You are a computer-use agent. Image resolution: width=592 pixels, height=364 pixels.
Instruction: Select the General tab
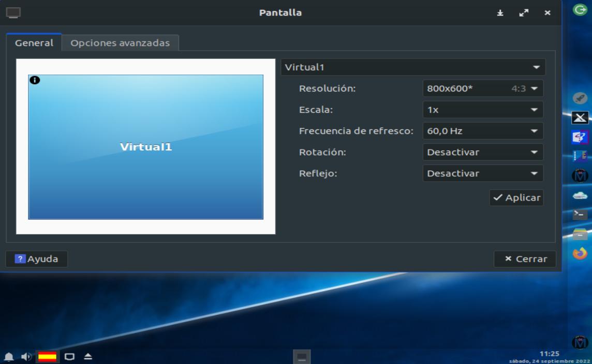pyautogui.click(x=34, y=43)
